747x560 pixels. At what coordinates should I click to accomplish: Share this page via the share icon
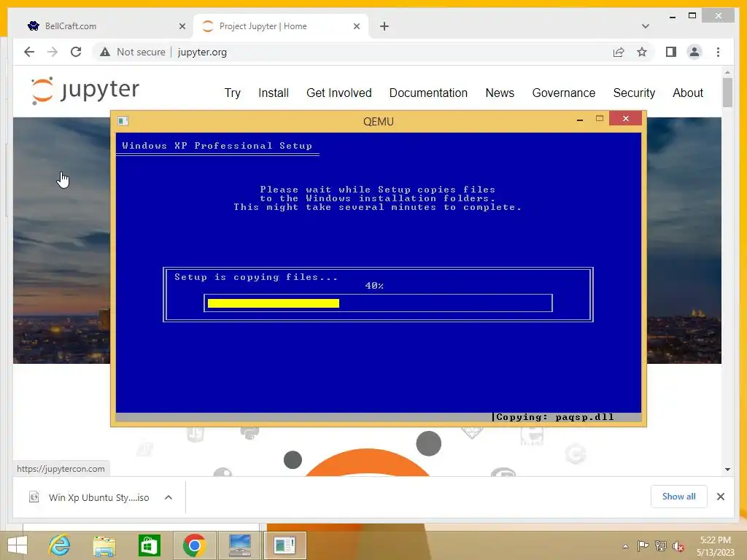point(619,52)
